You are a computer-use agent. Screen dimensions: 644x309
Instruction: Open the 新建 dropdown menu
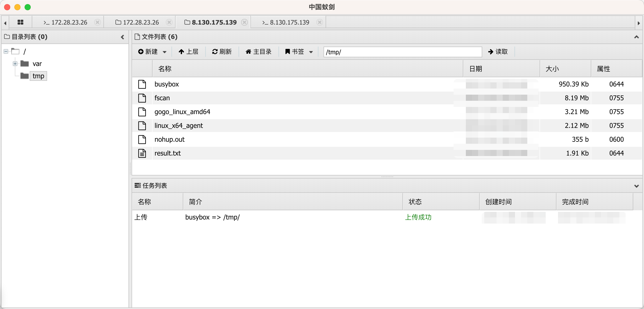(152, 52)
